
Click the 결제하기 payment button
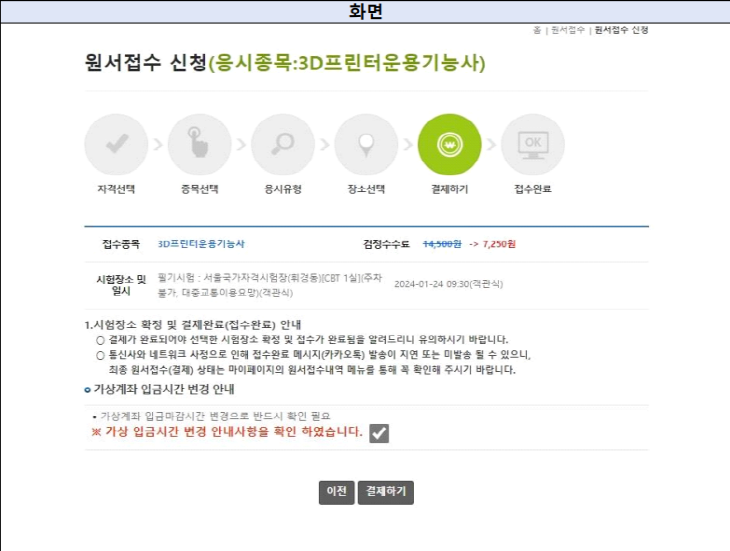click(385, 492)
